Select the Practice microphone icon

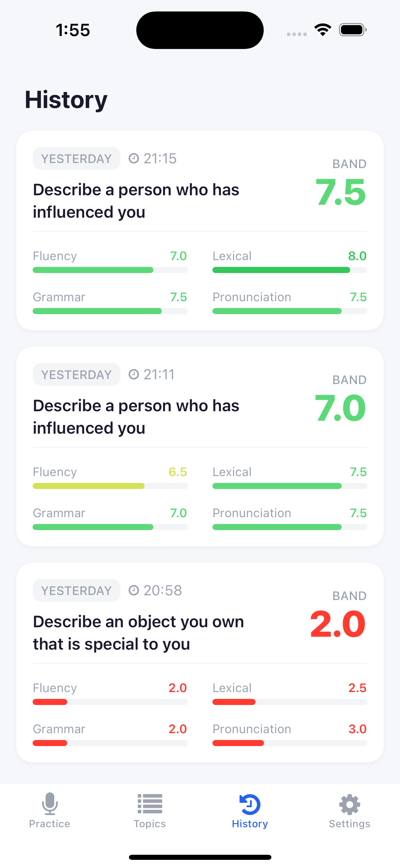50,804
